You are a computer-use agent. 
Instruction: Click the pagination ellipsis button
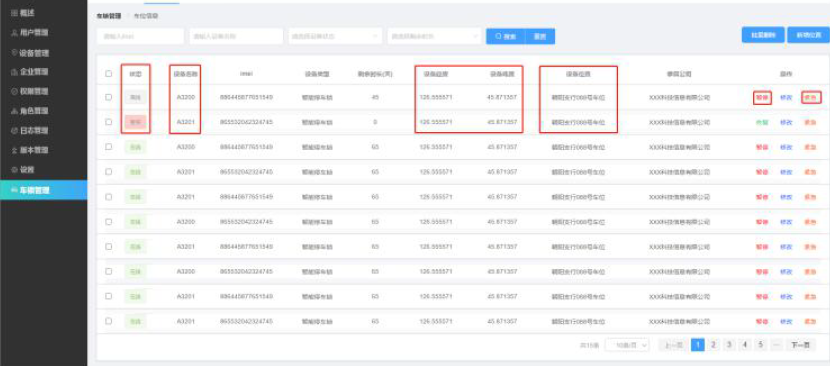click(776, 345)
